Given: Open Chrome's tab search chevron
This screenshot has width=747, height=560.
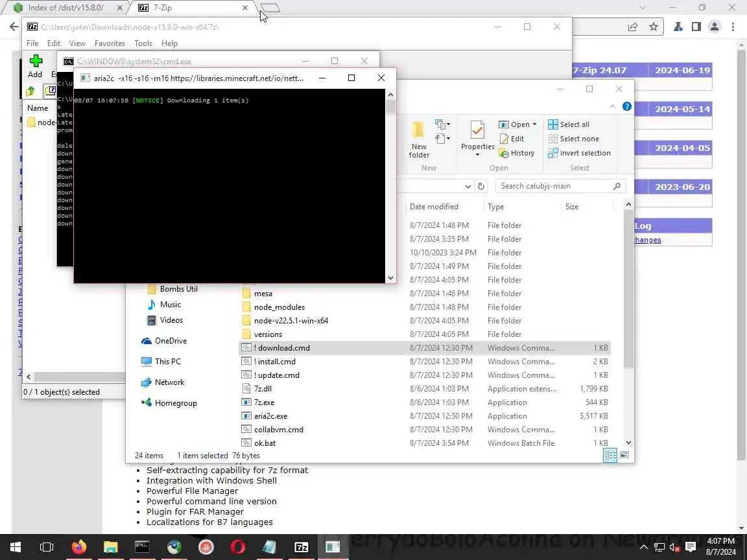Looking at the screenshot, I should point(643,8).
